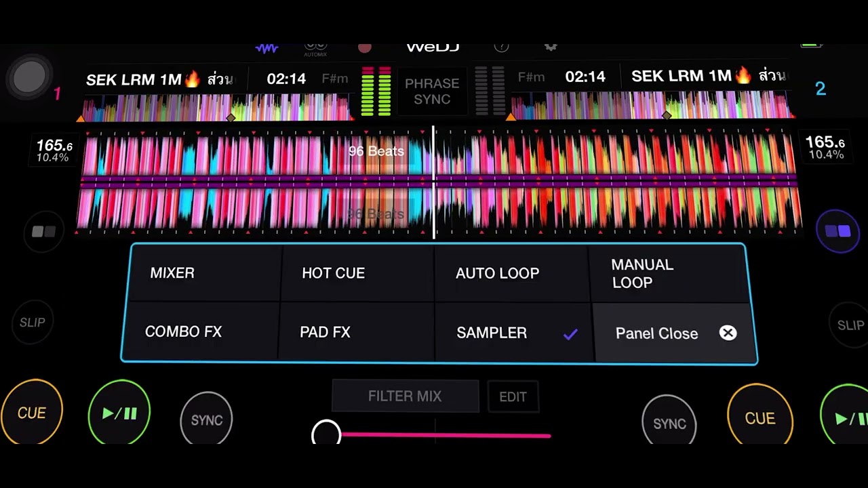Click the right deck F#m key label
The width and height of the screenshot is (868, 488).
(x=531, y=77)
